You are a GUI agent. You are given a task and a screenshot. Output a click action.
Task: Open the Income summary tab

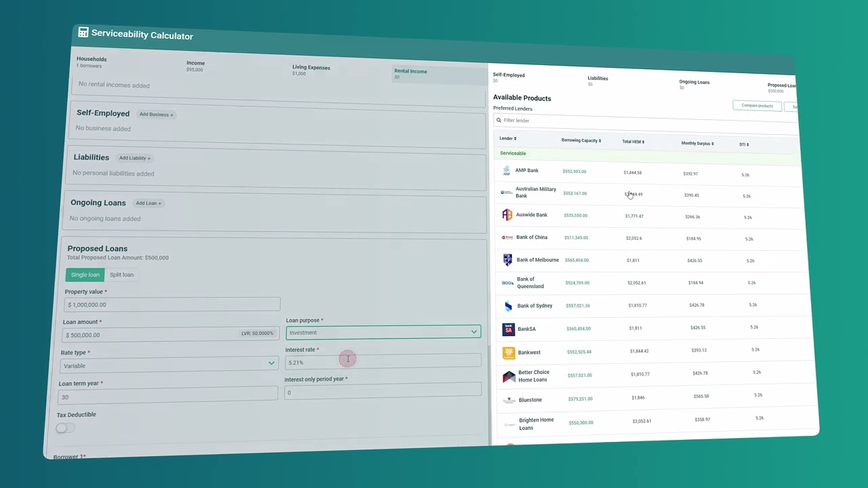point(195,66)
